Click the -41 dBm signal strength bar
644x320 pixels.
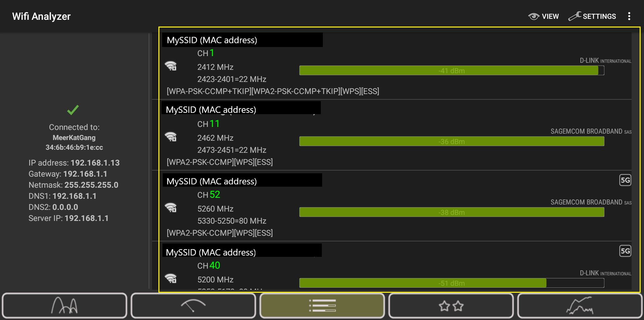(x=452, y=71)
